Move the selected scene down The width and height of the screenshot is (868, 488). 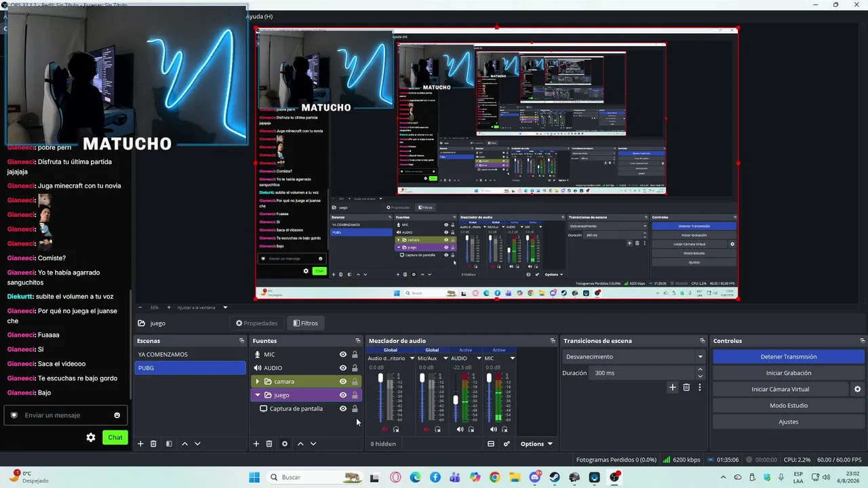click(x=197, y=444)
